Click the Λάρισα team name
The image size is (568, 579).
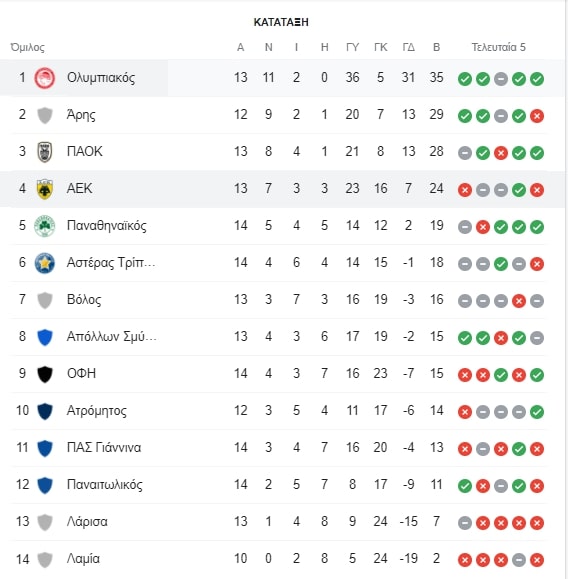(x=87, y=521)
